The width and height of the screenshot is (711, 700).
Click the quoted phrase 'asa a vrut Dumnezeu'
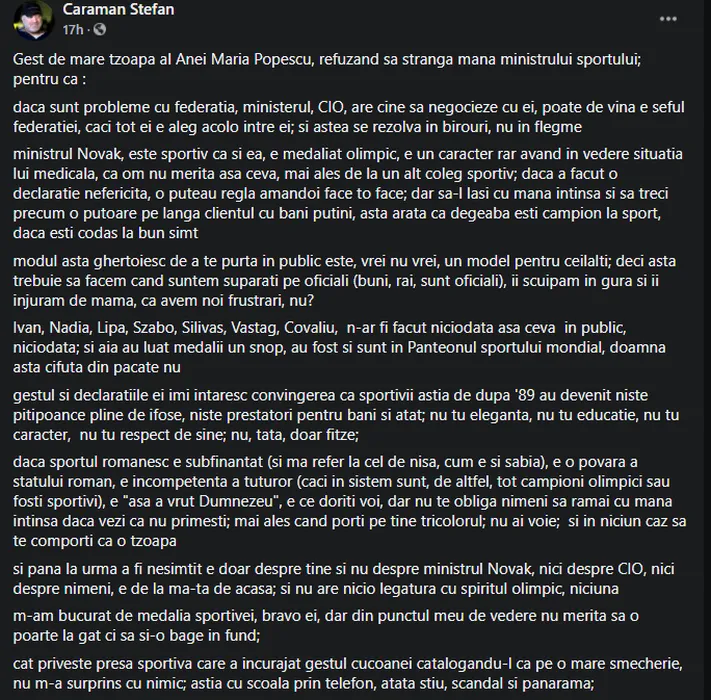202,501
